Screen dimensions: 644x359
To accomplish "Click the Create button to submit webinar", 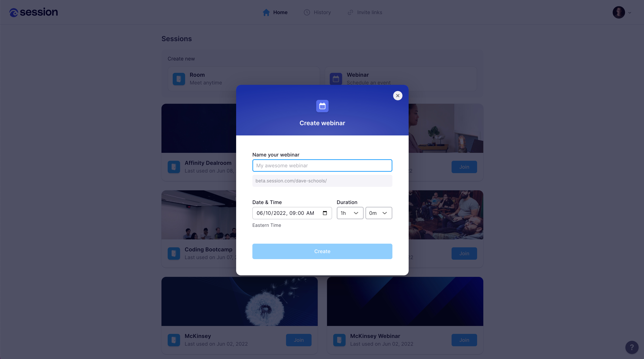I will point(322,251).
